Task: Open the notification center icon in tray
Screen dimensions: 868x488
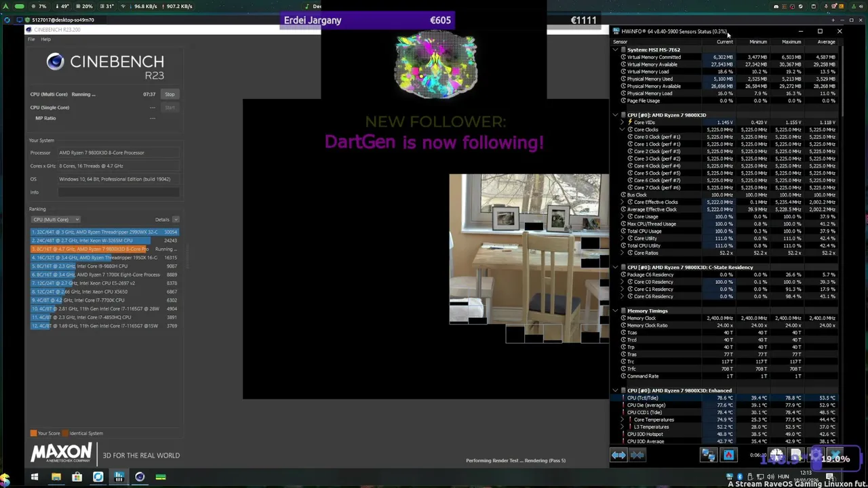Action: coord(830,477)
